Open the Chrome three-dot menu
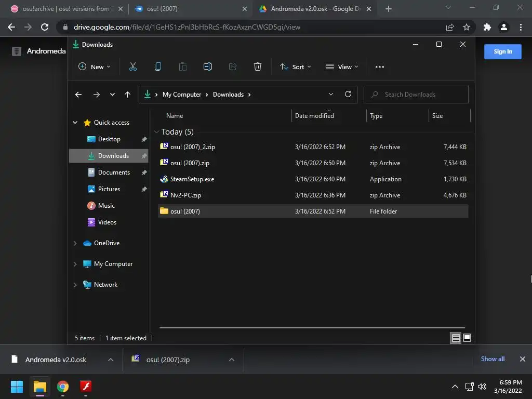The image size is (532, 399). click(x=521, y=27)
